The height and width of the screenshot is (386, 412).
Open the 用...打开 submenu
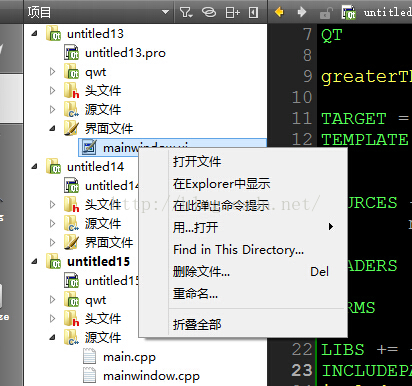tap(243, 228)
